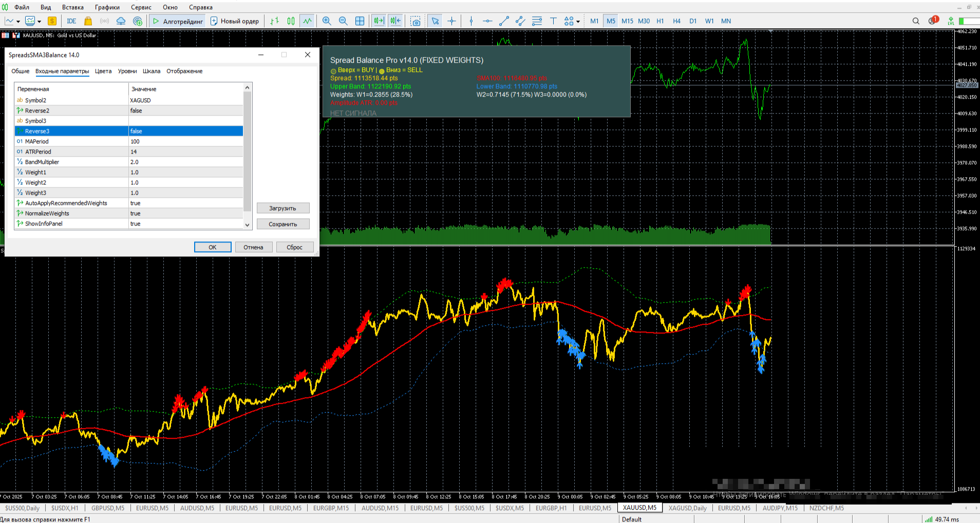Select the Fibonacci retracement tool

537,21
